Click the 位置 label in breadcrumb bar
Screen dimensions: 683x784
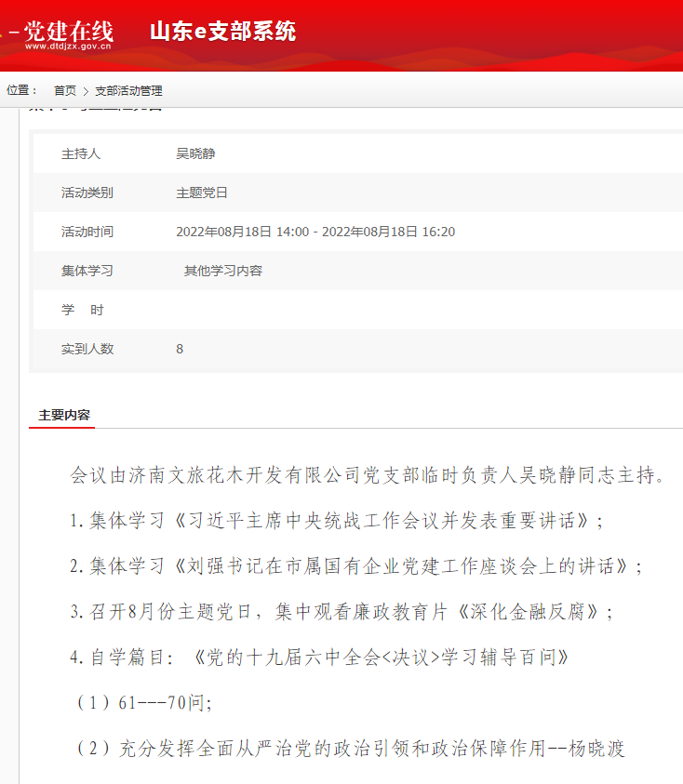[x=21, y=90]
